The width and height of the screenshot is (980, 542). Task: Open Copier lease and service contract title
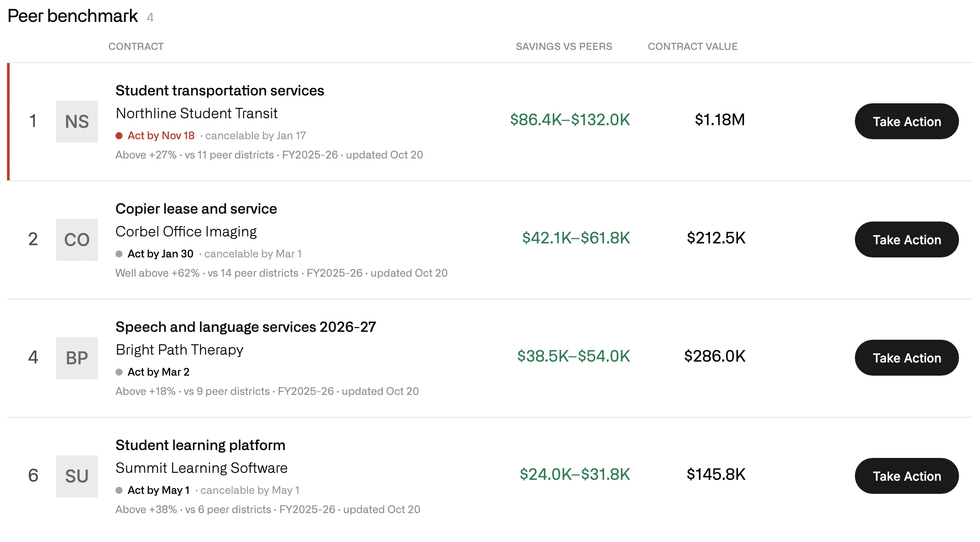(196, 209)
